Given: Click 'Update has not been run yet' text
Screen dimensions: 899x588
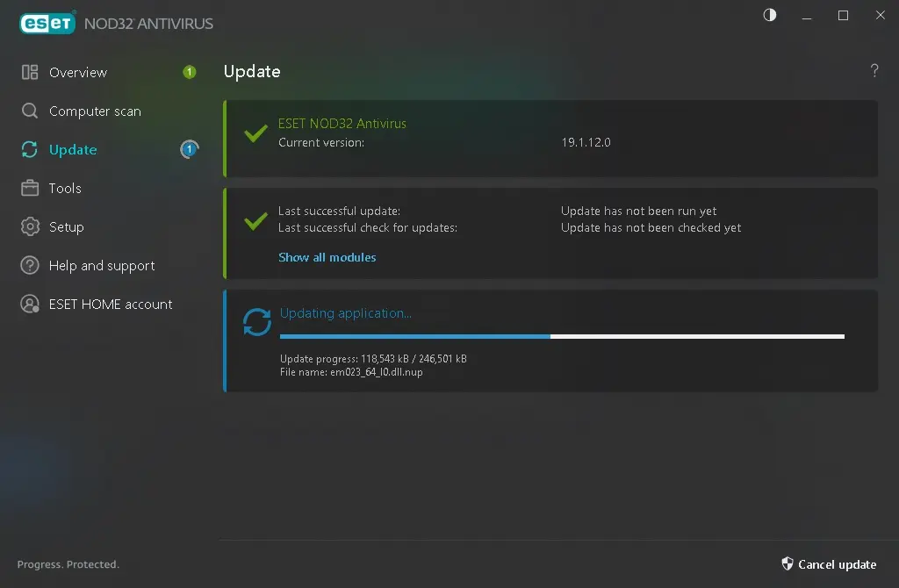Looking at the screenshot, I should point(639,211).
